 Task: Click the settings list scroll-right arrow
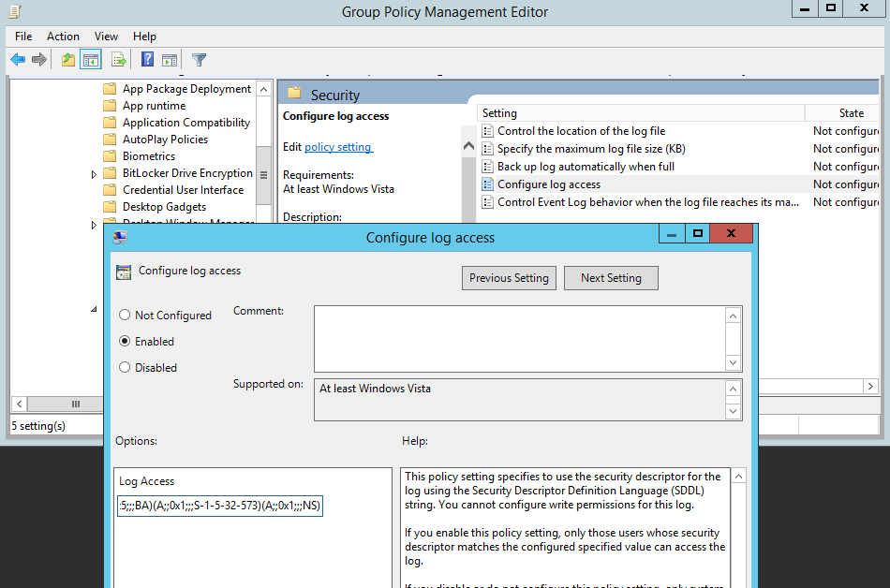pyautogui.click(x=870, y=386)
